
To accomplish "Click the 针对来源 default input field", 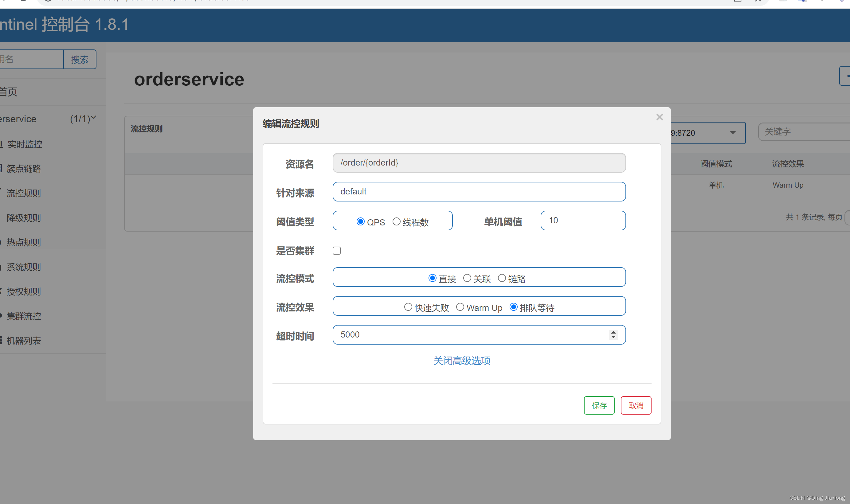I will (x=479, y=192).
